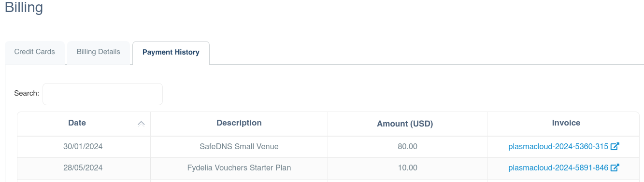Screen dimensions: 644x182
Task: Click the Billing page heading
Action: 24,8
